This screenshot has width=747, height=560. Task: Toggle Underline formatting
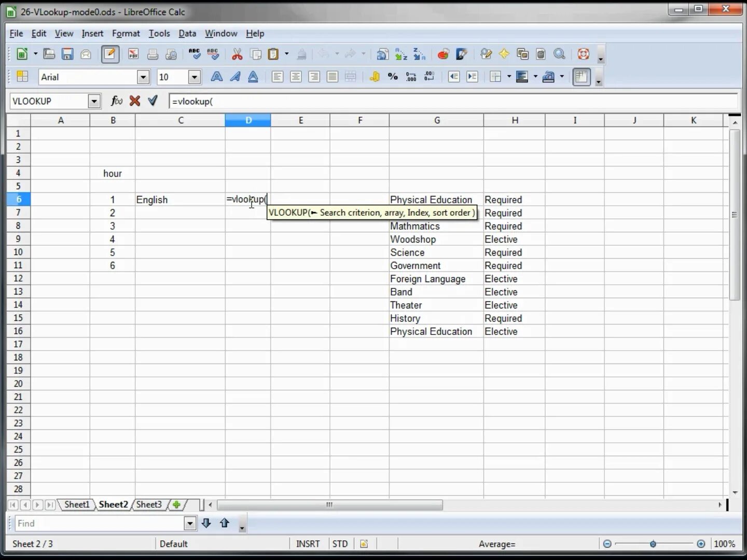(x=253, y=77)
